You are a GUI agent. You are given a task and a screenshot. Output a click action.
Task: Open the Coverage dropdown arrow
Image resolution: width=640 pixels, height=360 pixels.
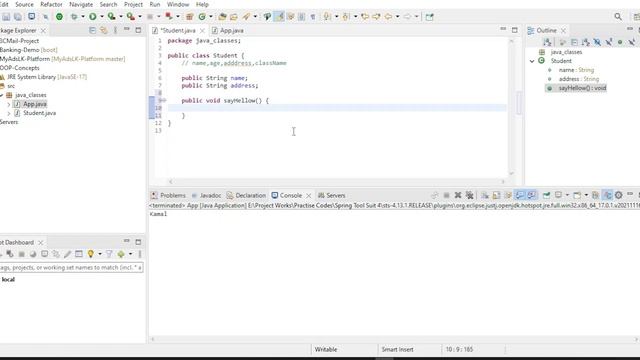click(x=120, y=17)
